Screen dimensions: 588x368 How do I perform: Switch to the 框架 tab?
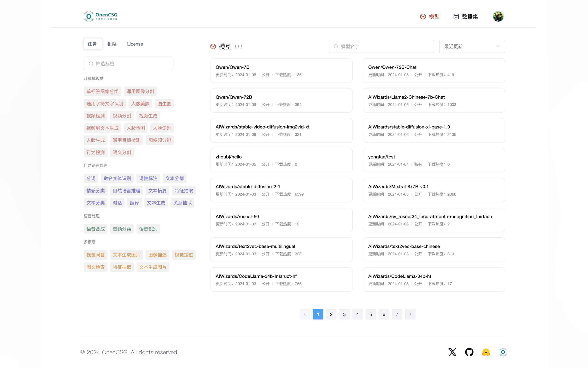point(112,44)
